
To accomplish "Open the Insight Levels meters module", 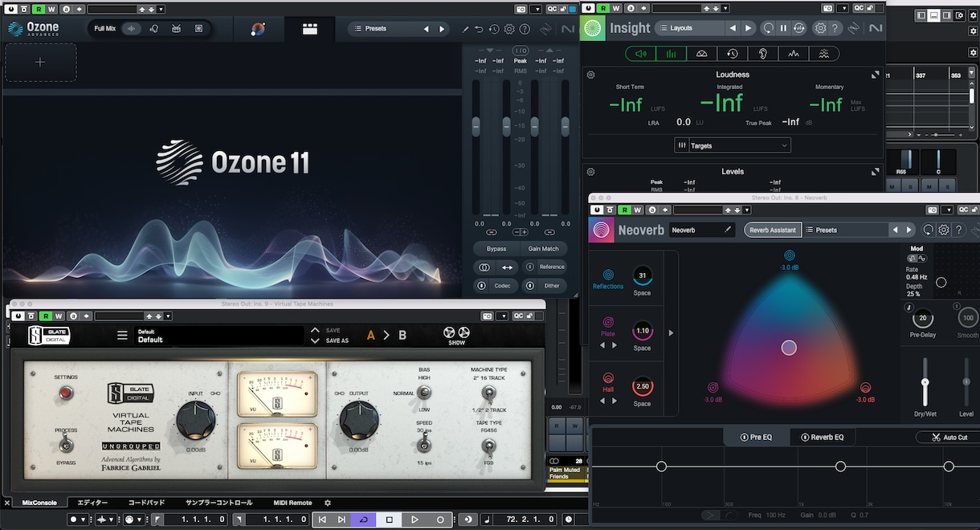I will (671, 54).
